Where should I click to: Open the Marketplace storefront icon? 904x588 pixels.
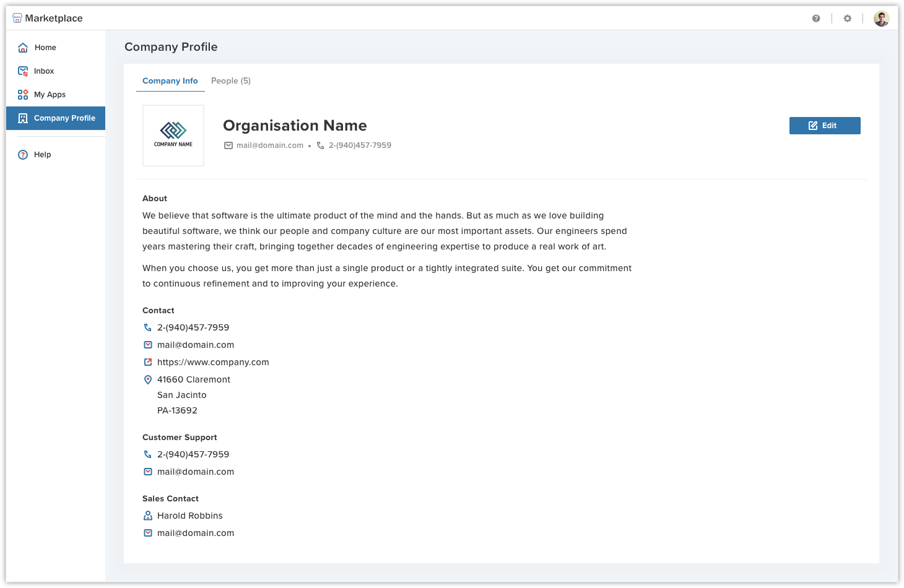(17, 17)
